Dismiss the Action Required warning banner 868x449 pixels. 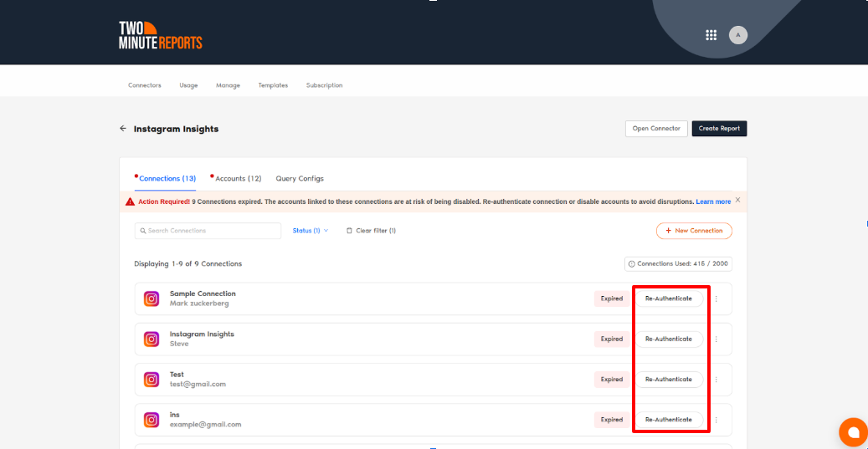click(x=737, y=200)
